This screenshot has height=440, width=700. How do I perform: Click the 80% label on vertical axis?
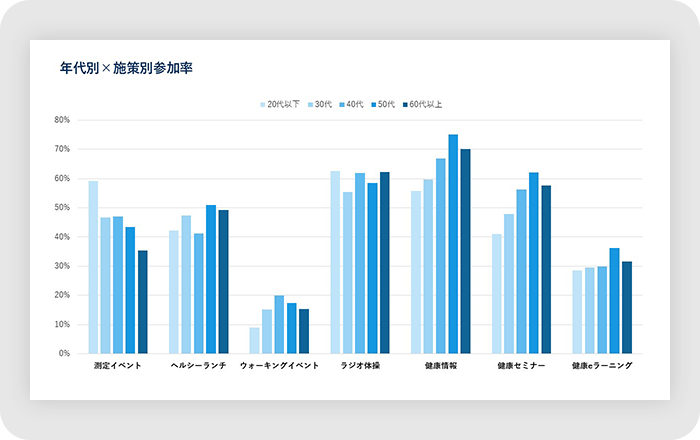click(62, 120)
